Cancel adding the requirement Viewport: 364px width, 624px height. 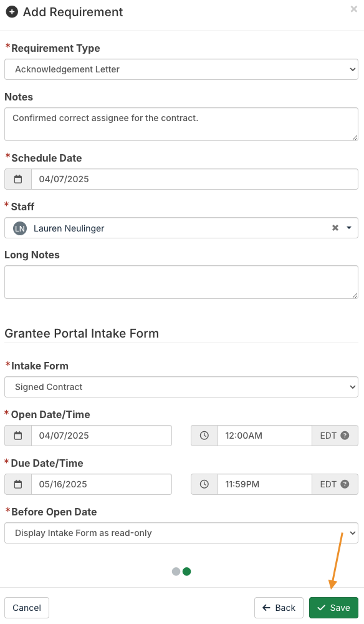[x=27, y=608]
